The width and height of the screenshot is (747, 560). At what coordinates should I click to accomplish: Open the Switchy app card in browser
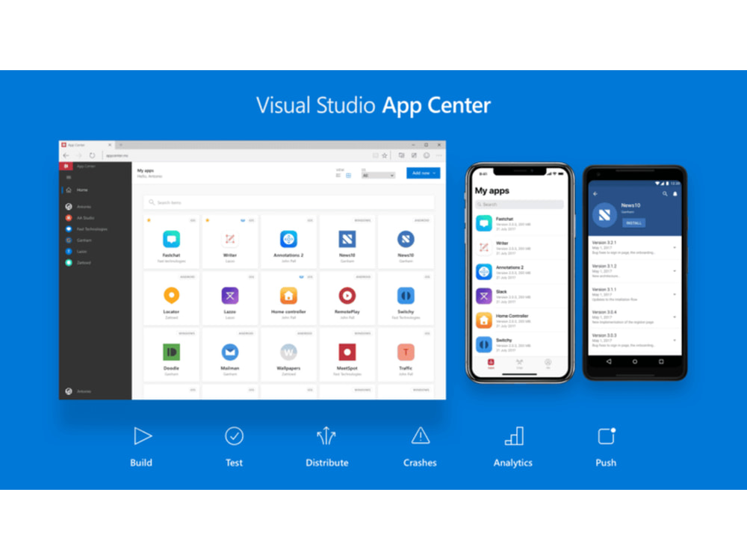(x=406, y=298)
